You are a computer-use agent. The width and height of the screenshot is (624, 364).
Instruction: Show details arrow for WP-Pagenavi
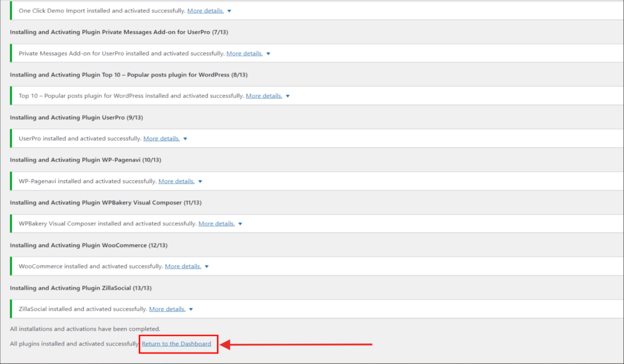[x=200, y=181]
